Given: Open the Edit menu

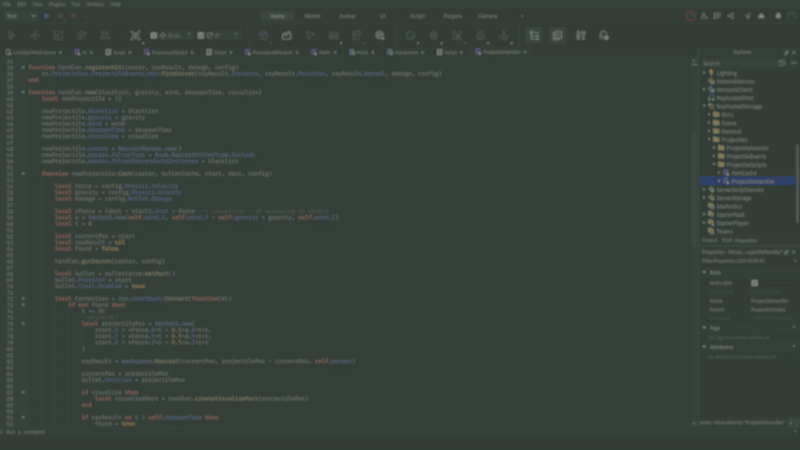Looking at the screenshot, I should [x=21, y=4].
